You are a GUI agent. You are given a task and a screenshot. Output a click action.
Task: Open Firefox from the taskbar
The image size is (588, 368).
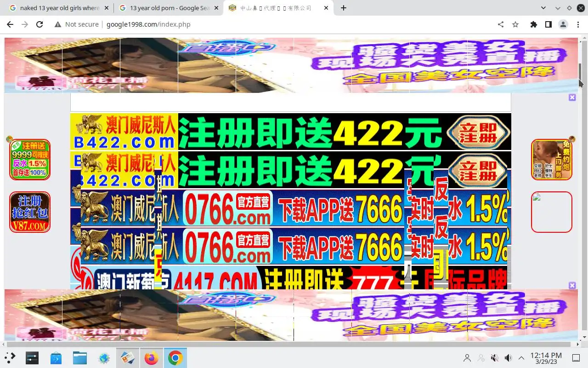point(151,358)
